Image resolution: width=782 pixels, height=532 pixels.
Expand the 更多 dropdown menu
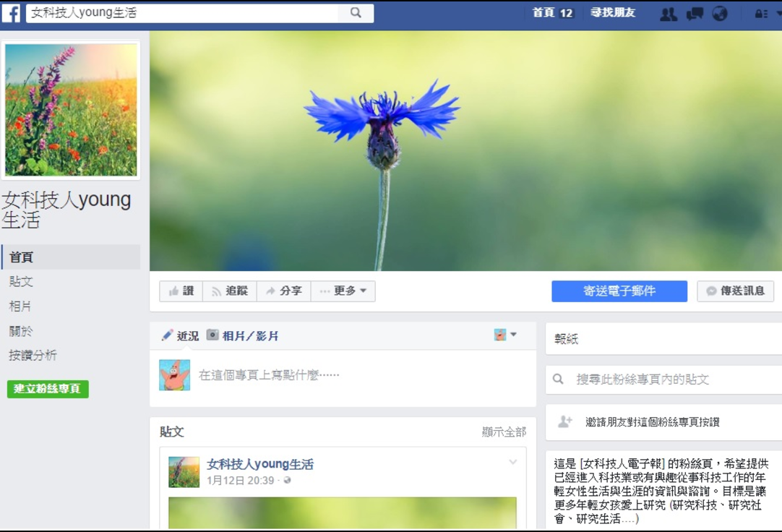[x=343, y=291]
